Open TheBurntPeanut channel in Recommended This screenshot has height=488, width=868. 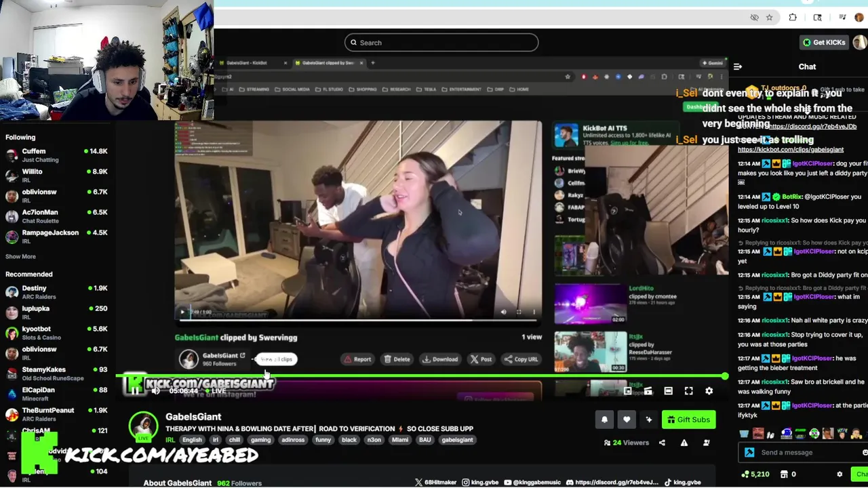pyautogui.click(x=57, y=414)
